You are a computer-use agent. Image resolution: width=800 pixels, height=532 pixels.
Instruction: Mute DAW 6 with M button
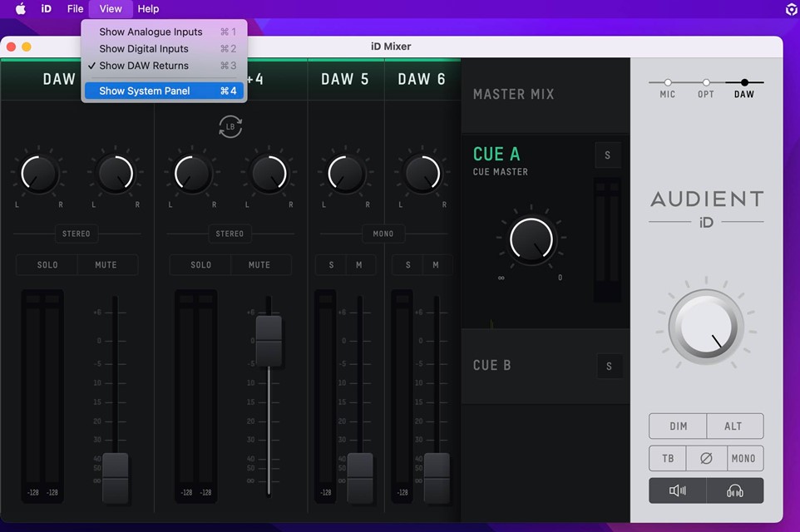tap(436, 264)
